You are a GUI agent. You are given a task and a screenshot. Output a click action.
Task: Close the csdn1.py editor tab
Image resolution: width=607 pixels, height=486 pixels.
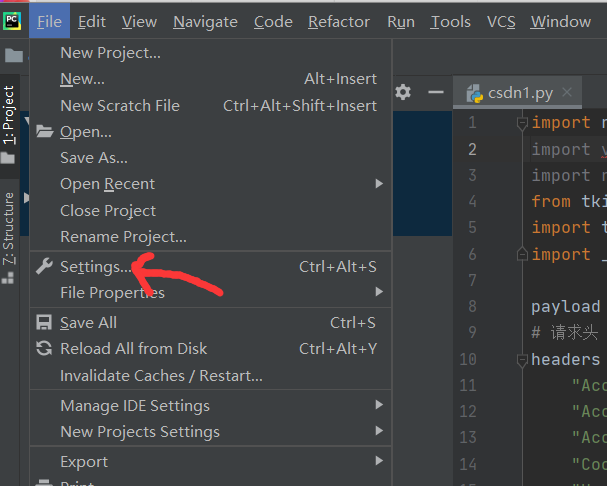(567, 94)
